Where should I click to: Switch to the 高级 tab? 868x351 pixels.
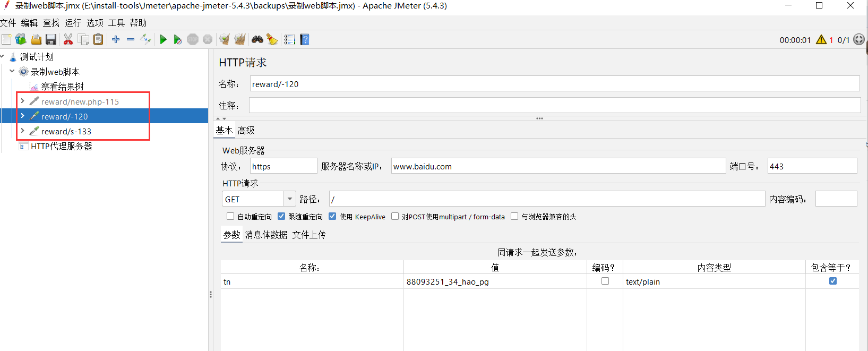pos(246,131)
